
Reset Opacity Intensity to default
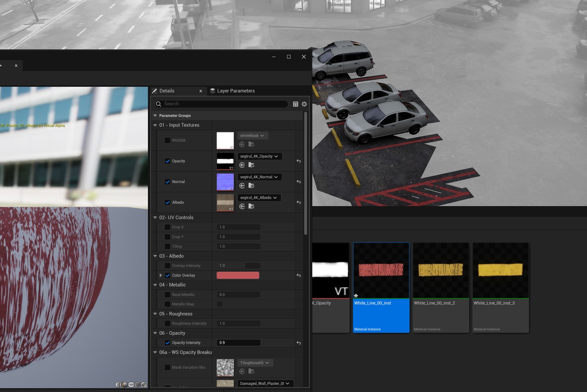(x=299, y=343)
